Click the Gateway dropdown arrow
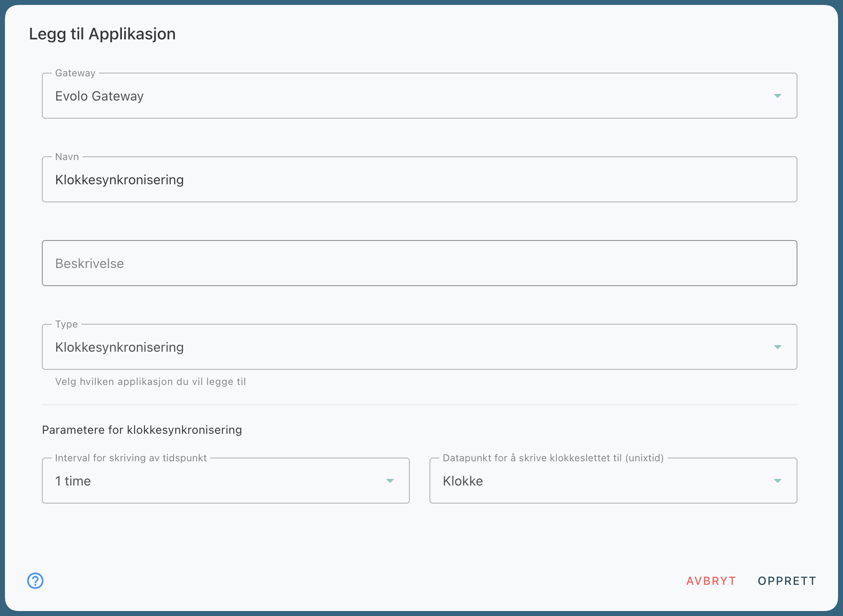This screenshot has width=843, height=616. click(777, 96)
